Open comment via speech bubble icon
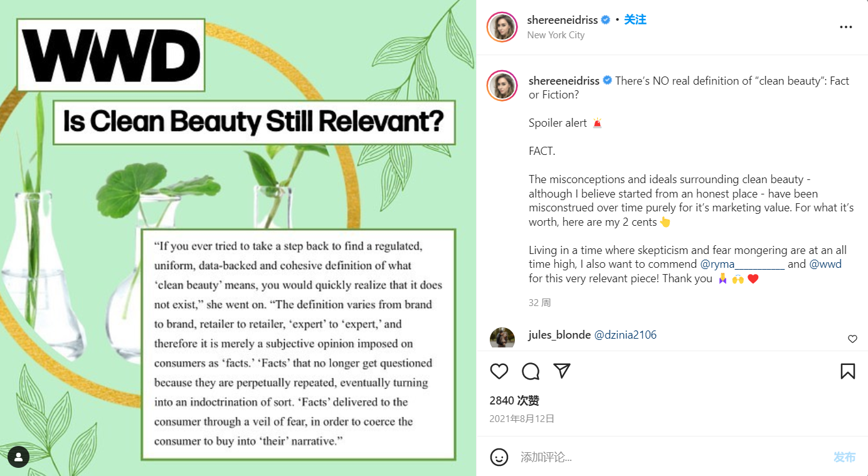868x476 pixels. point(531,371)
